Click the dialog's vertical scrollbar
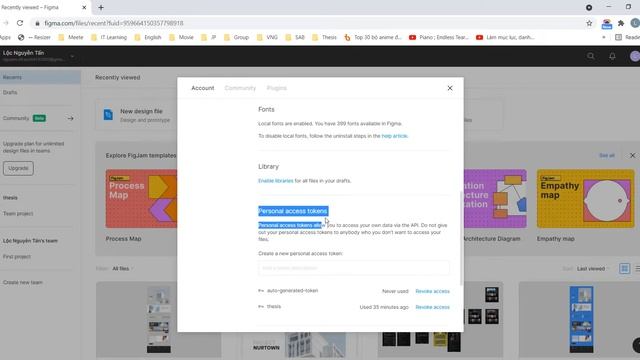This screenshot has width=640, height=360. 461,238
